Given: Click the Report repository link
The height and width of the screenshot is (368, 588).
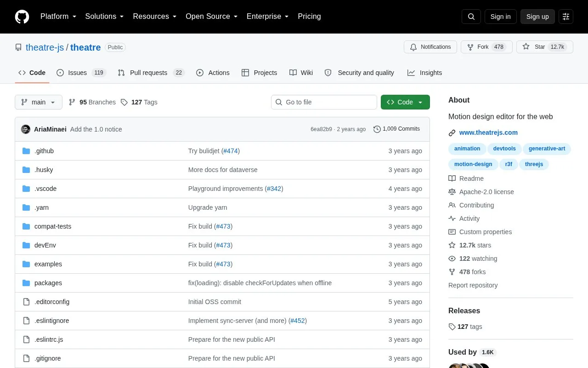Looking at the screenshot, I should coord(473,285).
